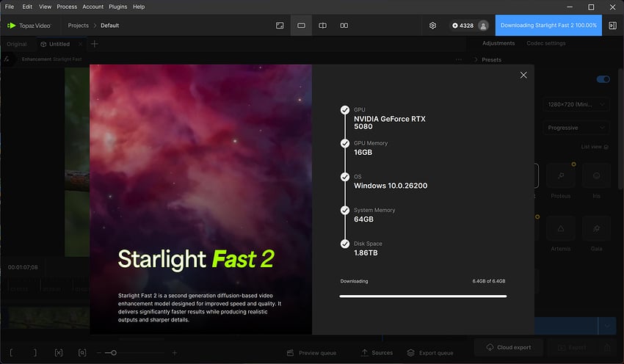Toggle the right side panel icon
The image size is (624, 364).
coord(612,26)
